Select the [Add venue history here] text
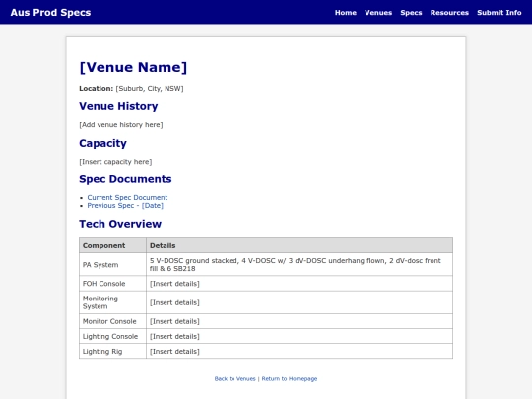Viewport: 532px width, 399px height. tap(121, 125)
